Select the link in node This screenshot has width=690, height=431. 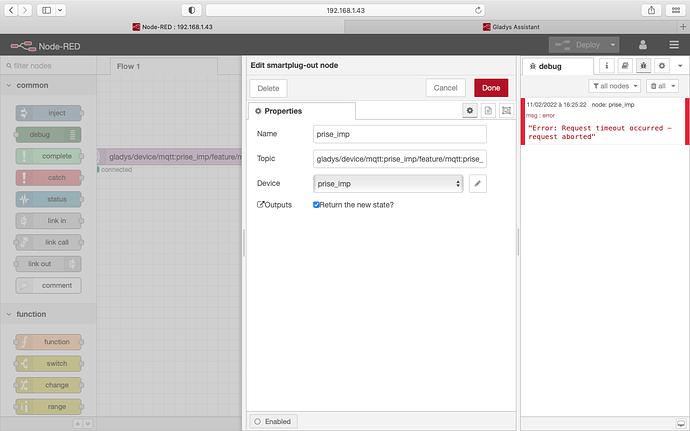pyautogui.click(x=48, y=221)
